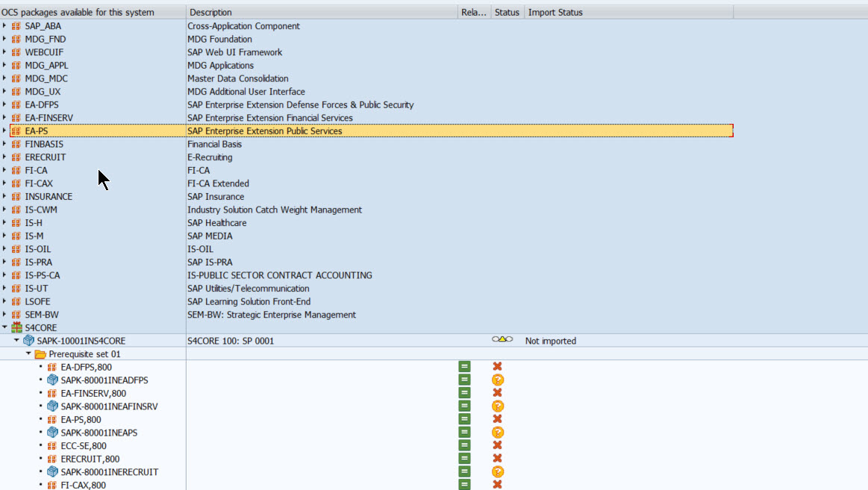Click question mark status for SAPK-80001INEAPS
Screen dimensions: 868x490
point(497,433)
